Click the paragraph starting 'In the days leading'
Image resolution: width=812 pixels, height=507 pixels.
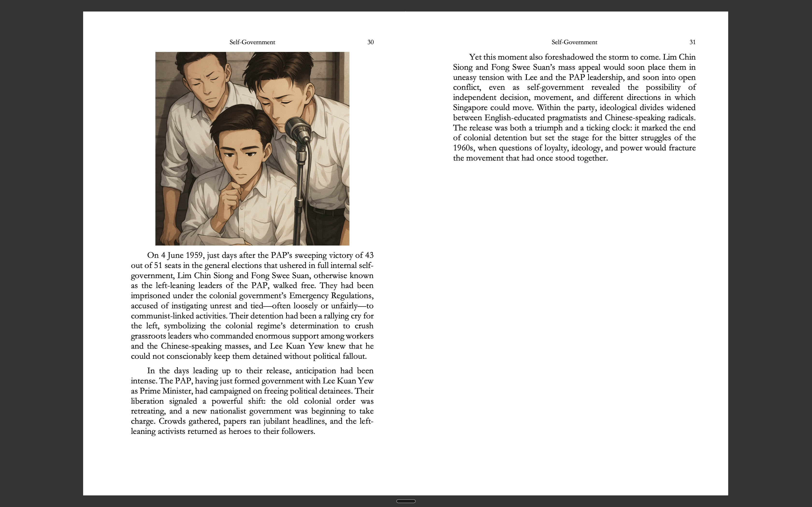point(252,401)
